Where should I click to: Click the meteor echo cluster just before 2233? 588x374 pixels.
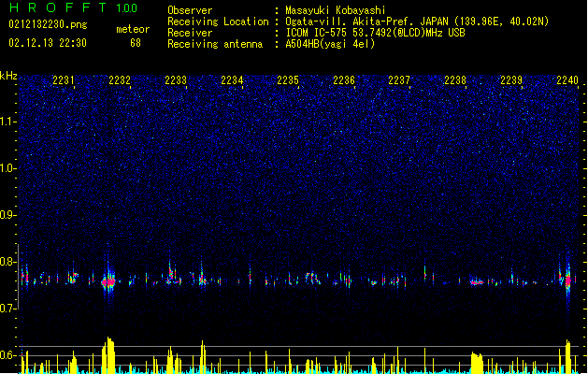point(173,277)
